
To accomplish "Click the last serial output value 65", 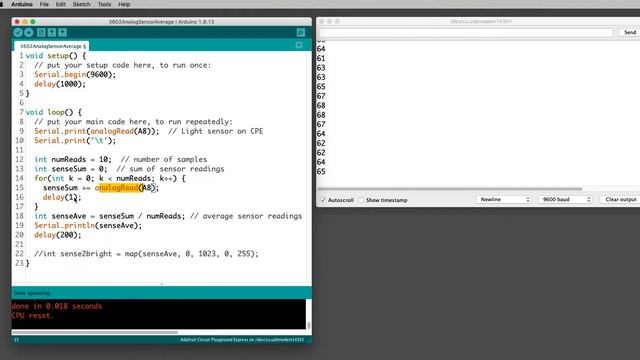I will point(321,171).
